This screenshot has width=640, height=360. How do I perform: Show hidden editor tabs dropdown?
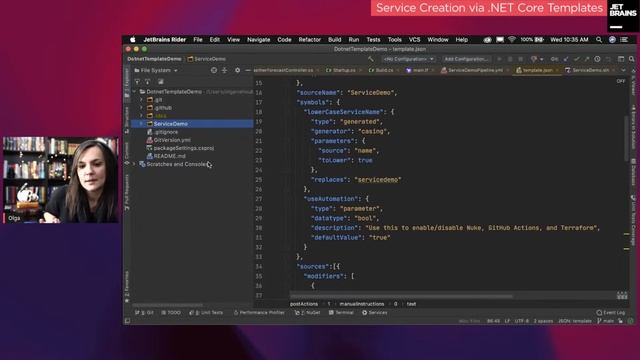pyautogui.click(x=623, y=70)
